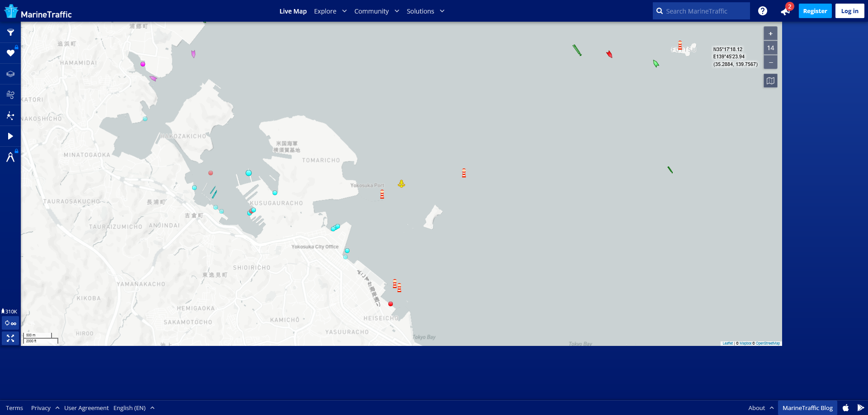Open the Apple app store icon
Viewport: 868px width, 415px height.
[846, 408]
